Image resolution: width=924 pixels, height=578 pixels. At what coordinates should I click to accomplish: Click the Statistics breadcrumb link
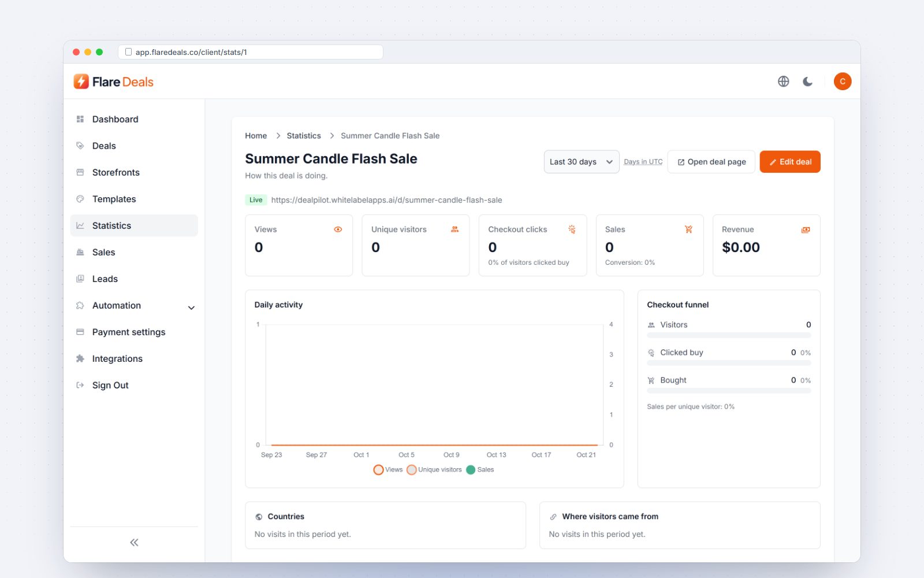pos(304,136)
